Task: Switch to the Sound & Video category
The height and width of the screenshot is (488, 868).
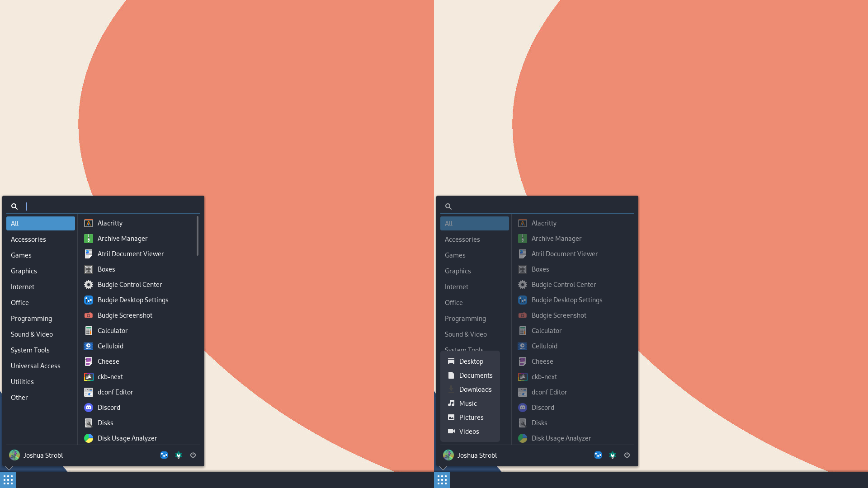Action: [x=32, y=334]
